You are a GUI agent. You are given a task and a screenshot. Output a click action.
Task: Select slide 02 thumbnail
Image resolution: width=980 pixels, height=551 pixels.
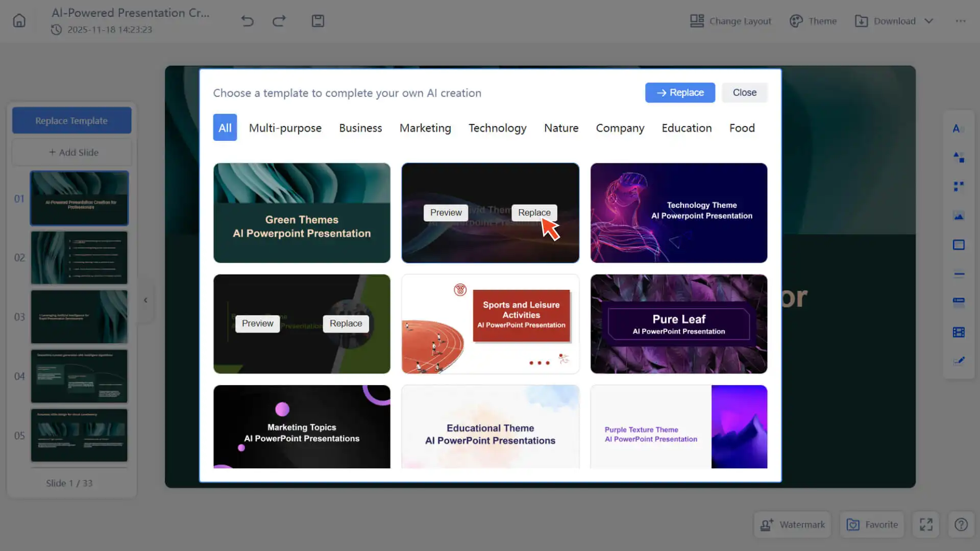(x=79, y=258)
